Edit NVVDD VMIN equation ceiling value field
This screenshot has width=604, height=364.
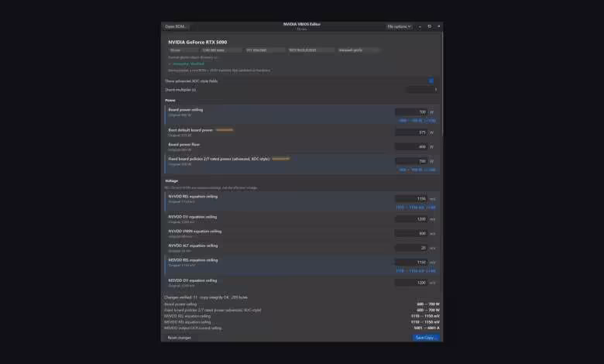click(x=411, y=233)
